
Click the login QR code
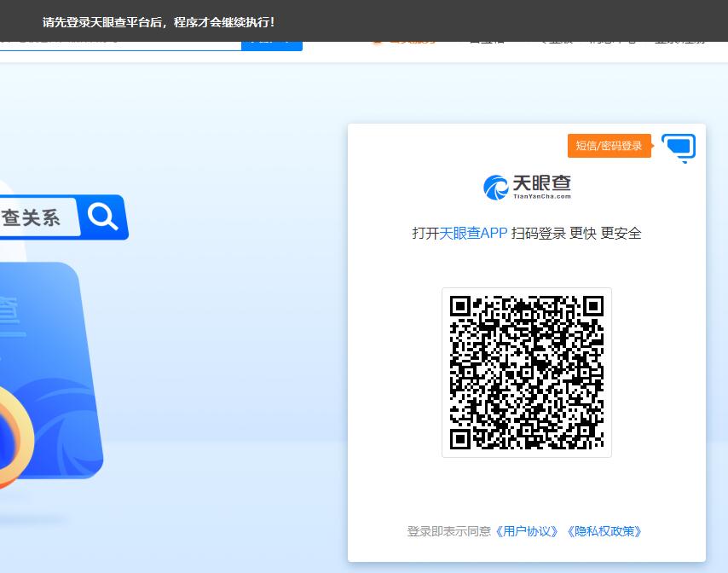[527, 373]
